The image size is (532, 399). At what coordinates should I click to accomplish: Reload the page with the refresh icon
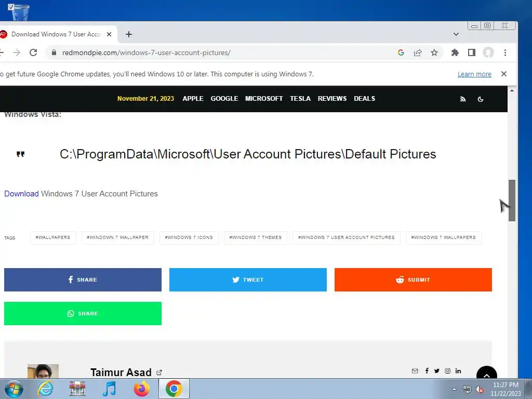pos(33,52)
